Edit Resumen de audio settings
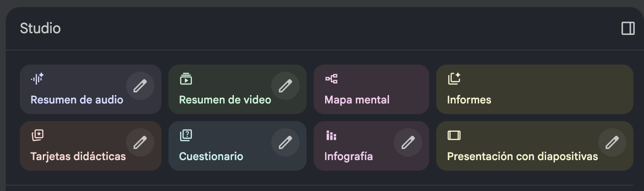This screenshot has width=644, height=191. pyautogui.click(x=140, y=86)
